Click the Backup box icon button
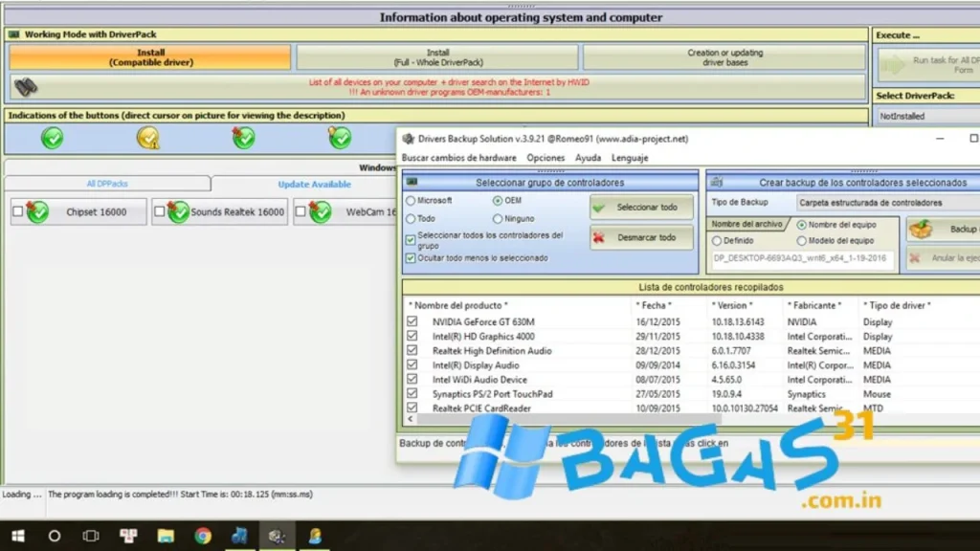980x551 pixels. (x=921, y=230)
